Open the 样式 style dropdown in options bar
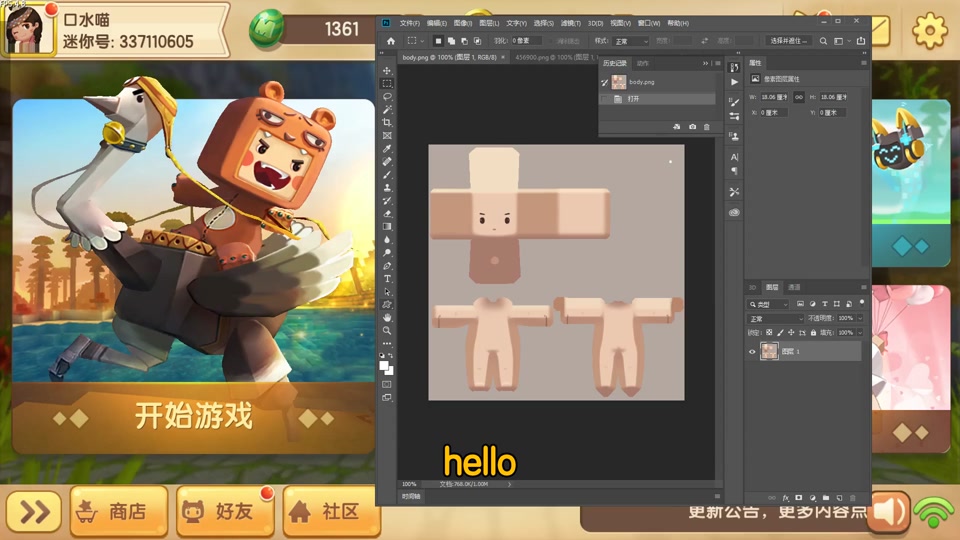960x540 pixels. 630,41
